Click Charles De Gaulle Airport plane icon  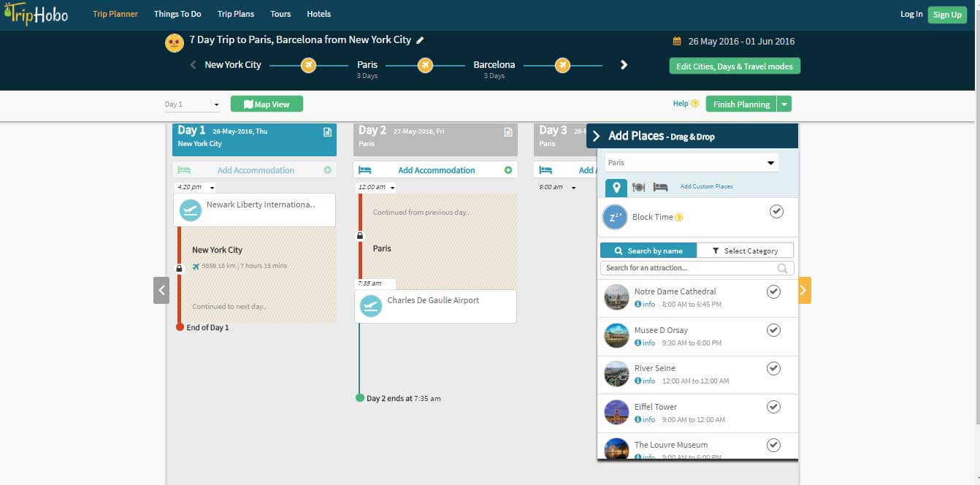(371, 306)
